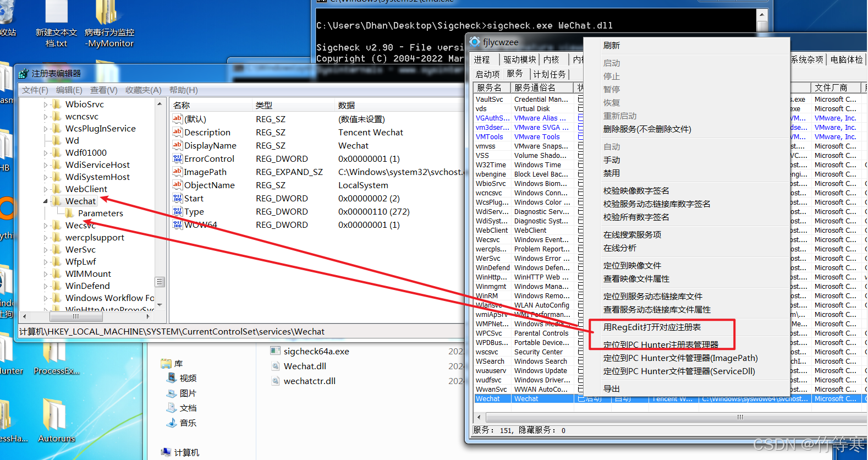Expand WinDefend registry key
Viewport: 868px width, 460px height.
(46, 286)
